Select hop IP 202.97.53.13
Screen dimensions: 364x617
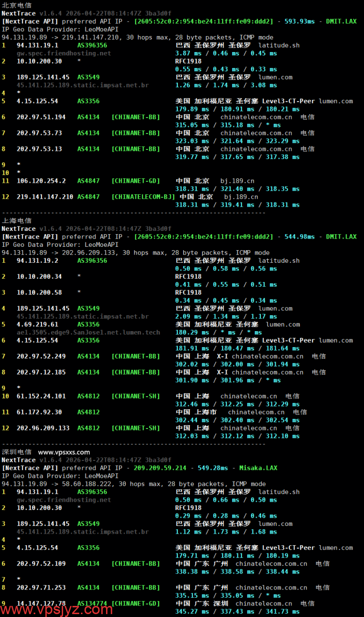pos(39,149)
